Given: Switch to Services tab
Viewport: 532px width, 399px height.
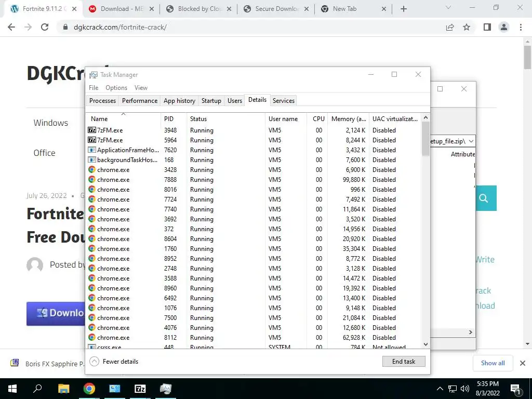Looking at the screenshot, I should point(284,100).
